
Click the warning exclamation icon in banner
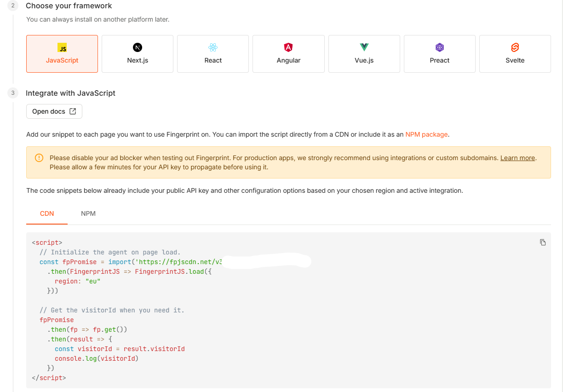pyautogui.click(x=39, y=158)
